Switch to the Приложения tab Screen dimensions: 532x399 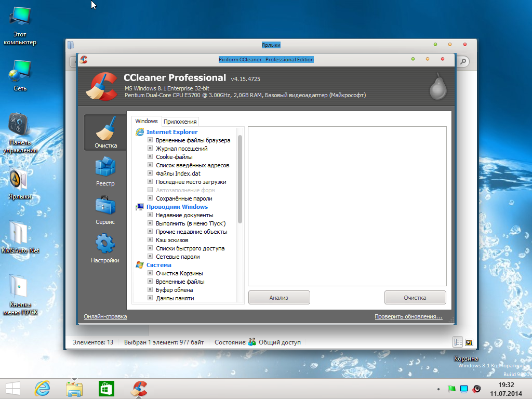(x=180, y=122)
